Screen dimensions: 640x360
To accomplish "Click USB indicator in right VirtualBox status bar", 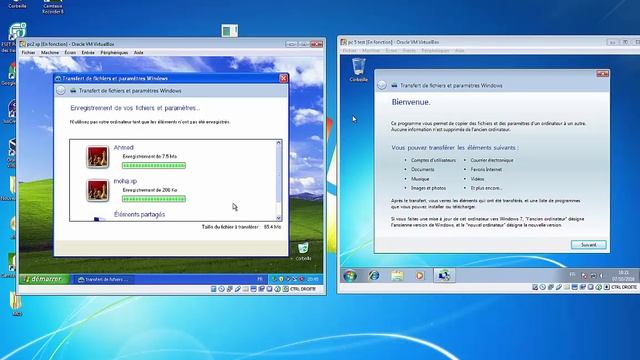I will click(559, 287).
